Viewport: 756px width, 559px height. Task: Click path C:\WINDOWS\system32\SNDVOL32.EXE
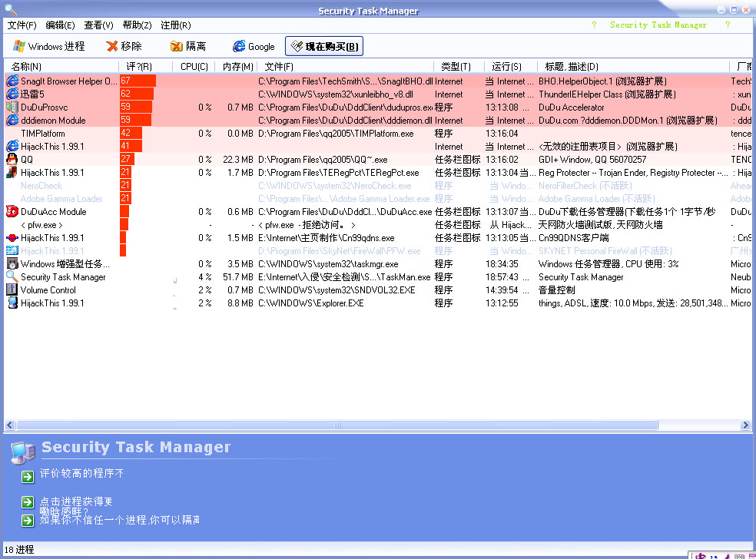(x=337, y=290)
